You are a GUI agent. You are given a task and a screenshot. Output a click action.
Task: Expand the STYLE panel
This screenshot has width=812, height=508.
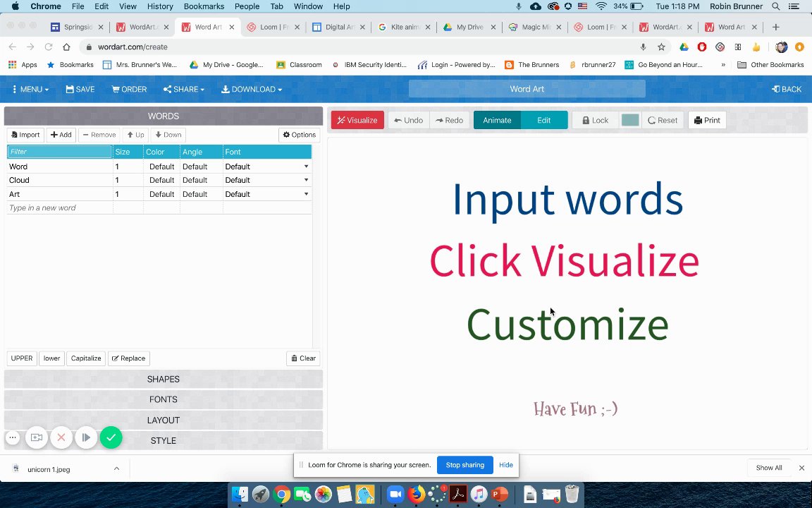point(163,440)
